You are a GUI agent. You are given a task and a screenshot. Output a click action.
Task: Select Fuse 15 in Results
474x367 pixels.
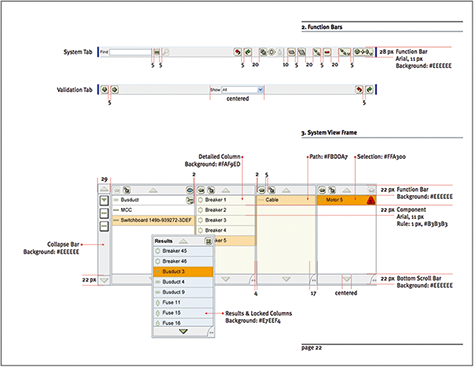pos(183,313)
